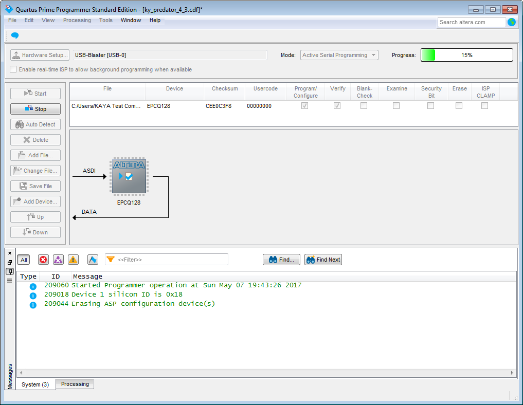The height and width of the screenshot is (405, 523).
Task: Toggle the ISP CLAMP checkbox
Action: [485, 106]
